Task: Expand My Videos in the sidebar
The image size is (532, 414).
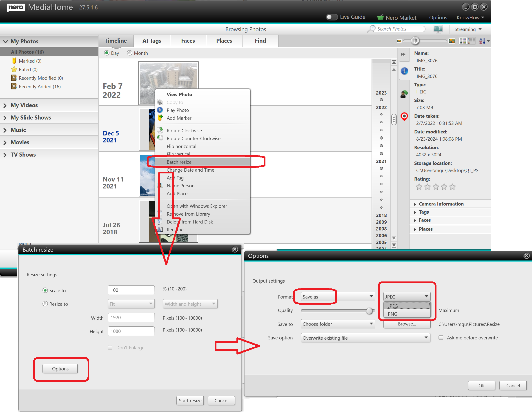Action: tap(24, 105)
